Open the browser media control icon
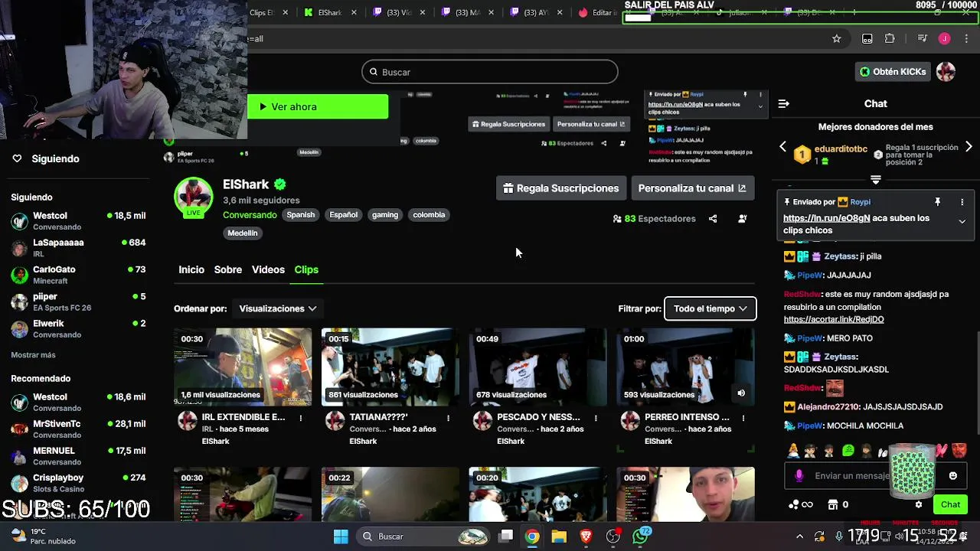Image resolution: width=980 pixels, height=551 pixels. tap(923, 39)
